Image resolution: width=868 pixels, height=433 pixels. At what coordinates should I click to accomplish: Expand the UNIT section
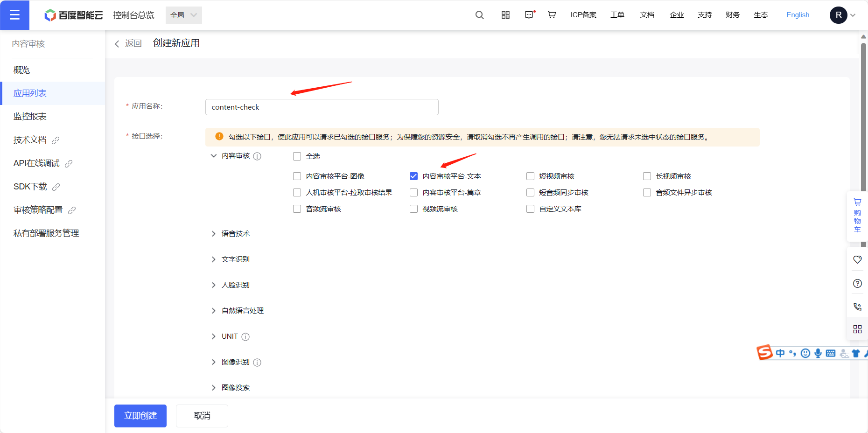(x=213, y=336)
